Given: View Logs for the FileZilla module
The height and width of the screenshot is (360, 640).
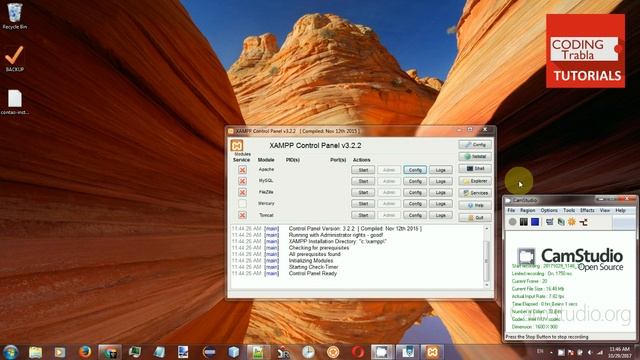Looking at the screenshot, I should point(440,192).
